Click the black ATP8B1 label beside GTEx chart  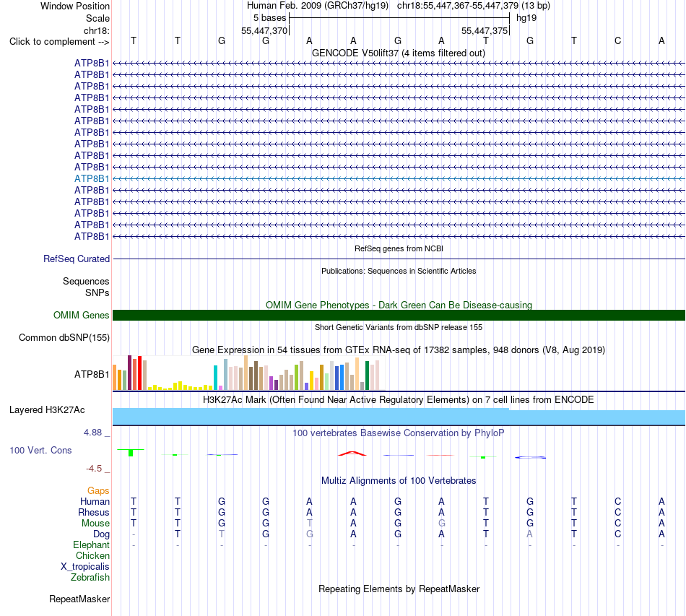click(x=92, y=375)
